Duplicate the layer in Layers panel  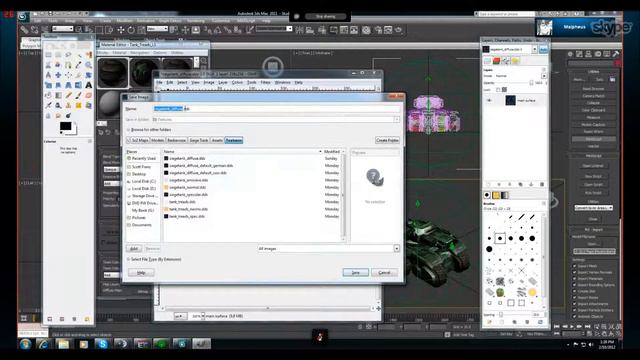(520, 184)
